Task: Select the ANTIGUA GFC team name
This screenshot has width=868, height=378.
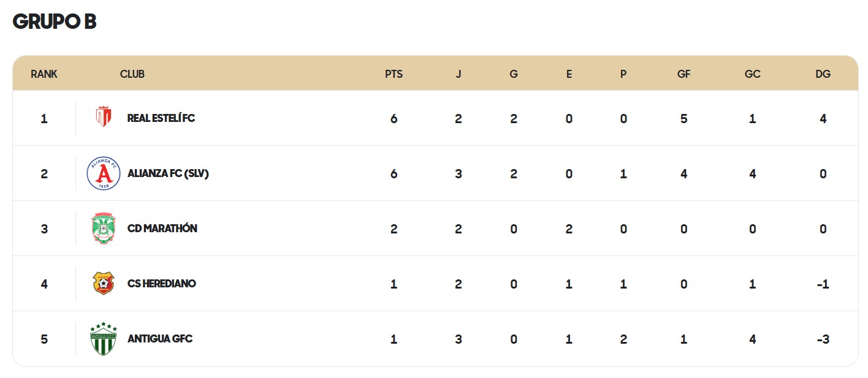Action: pos(160,339)
